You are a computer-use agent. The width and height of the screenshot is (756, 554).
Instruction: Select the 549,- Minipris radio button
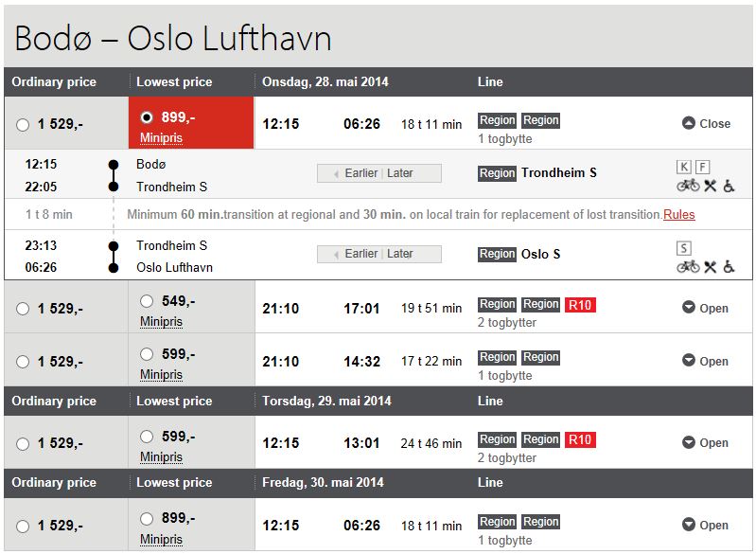point(147,301)
